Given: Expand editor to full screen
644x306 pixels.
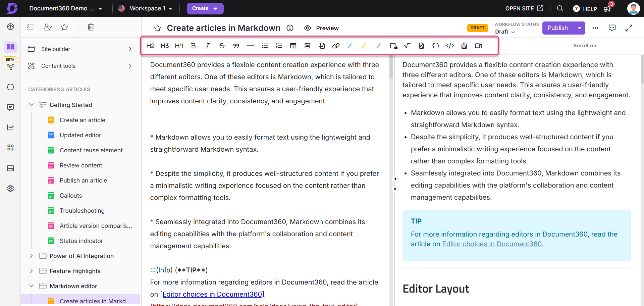Looking at the screenshot, I should tap(629, 28).
